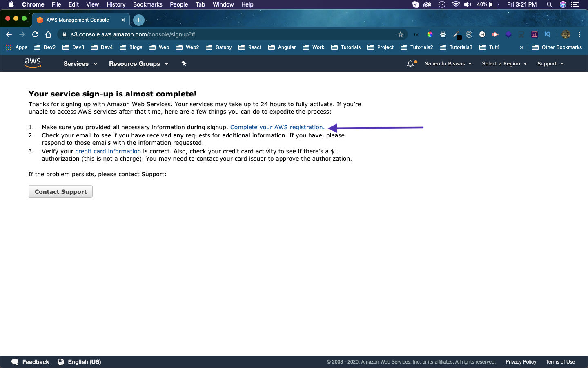Go to the browser home page
Screen dimensions: 588x368
pyautogui.click(x=48, y=34)
